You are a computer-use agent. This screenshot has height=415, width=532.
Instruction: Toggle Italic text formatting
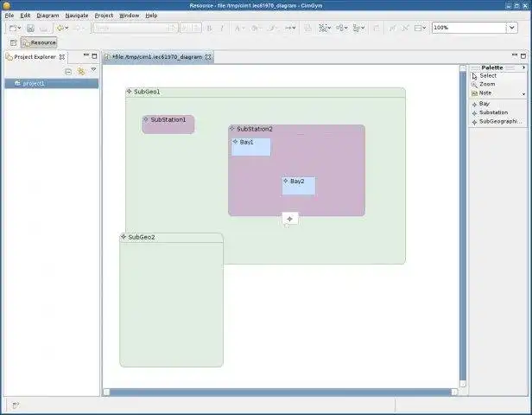[x=222, y=29]
